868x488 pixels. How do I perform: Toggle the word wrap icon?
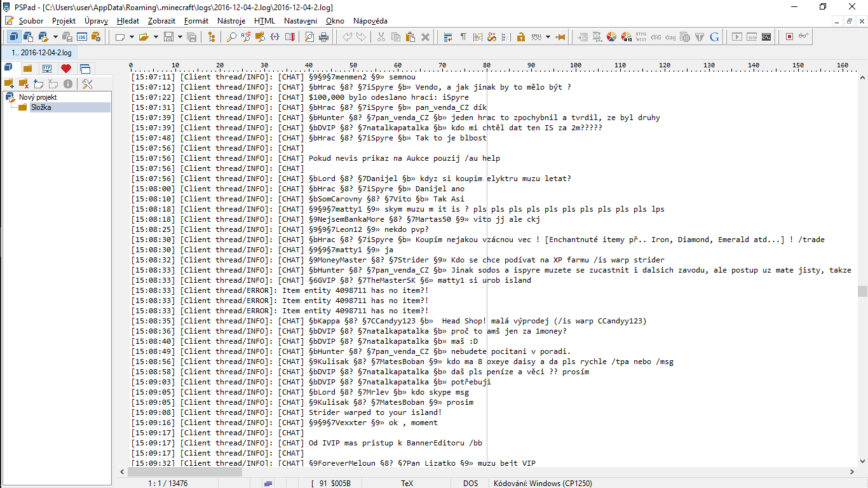coord(448,37)
